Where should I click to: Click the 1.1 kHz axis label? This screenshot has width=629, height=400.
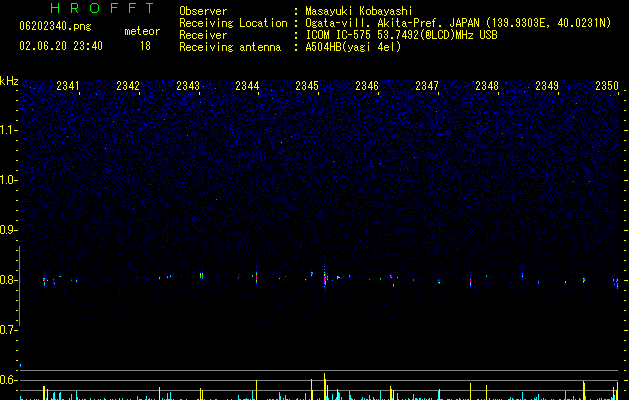pyautogui.click(x=8, y=130)
